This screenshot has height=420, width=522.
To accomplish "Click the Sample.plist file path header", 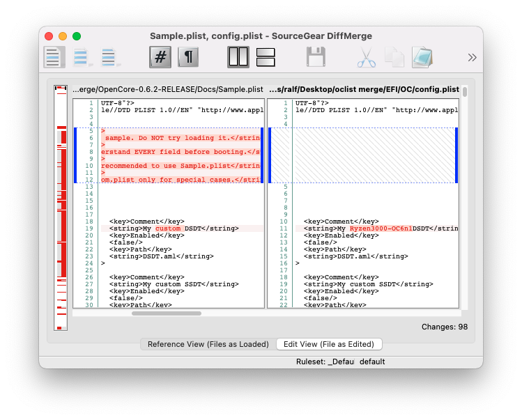I will click(168, 89).
